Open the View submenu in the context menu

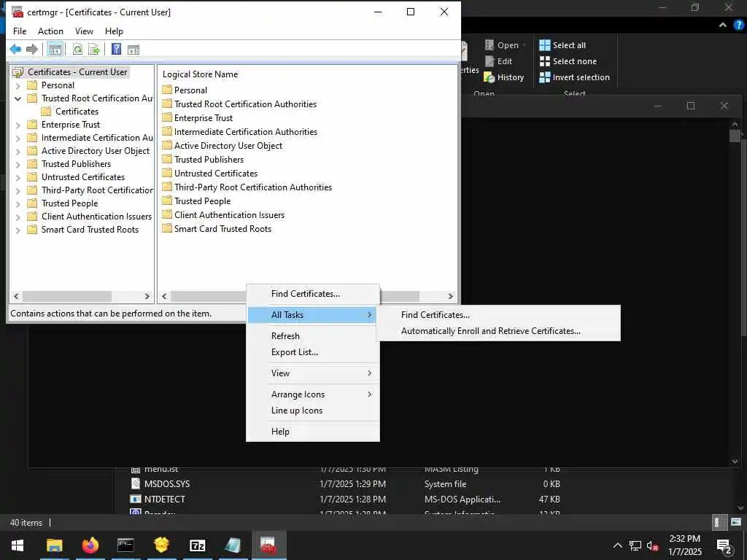[313, 373]
